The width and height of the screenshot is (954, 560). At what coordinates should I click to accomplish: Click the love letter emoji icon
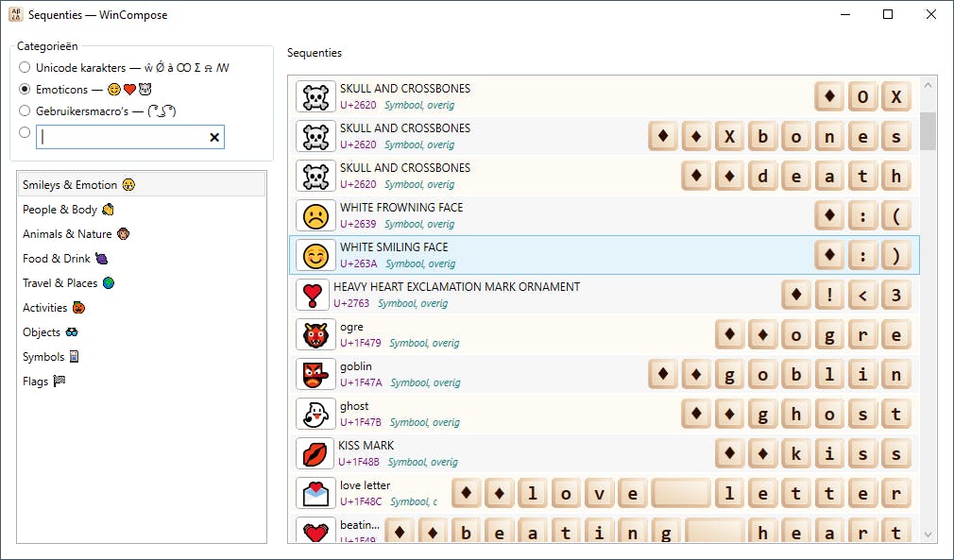pos(315,492)
